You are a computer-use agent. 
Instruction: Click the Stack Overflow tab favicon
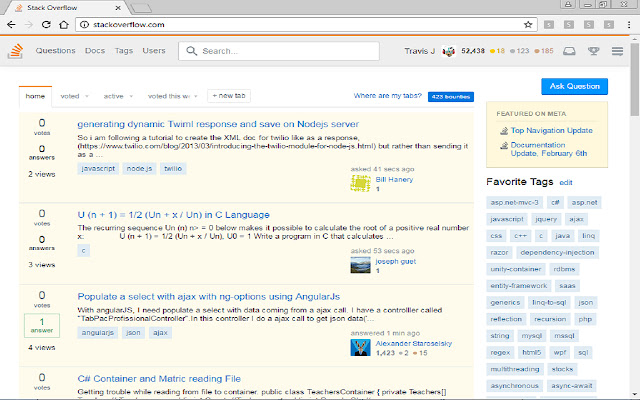point(19,8)
